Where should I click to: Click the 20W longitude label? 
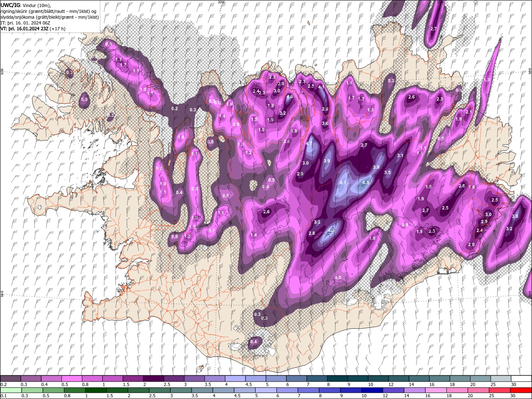point(221,2)
